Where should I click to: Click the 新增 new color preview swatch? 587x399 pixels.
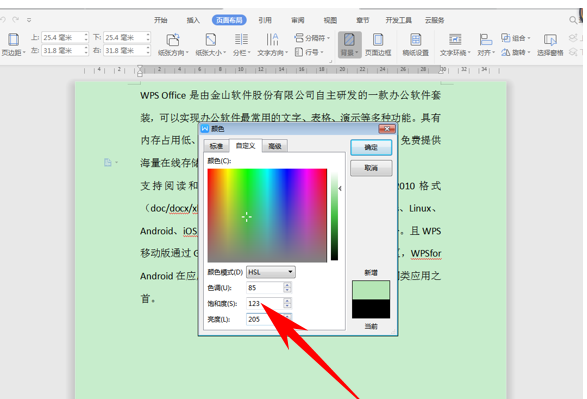point(371,290)
